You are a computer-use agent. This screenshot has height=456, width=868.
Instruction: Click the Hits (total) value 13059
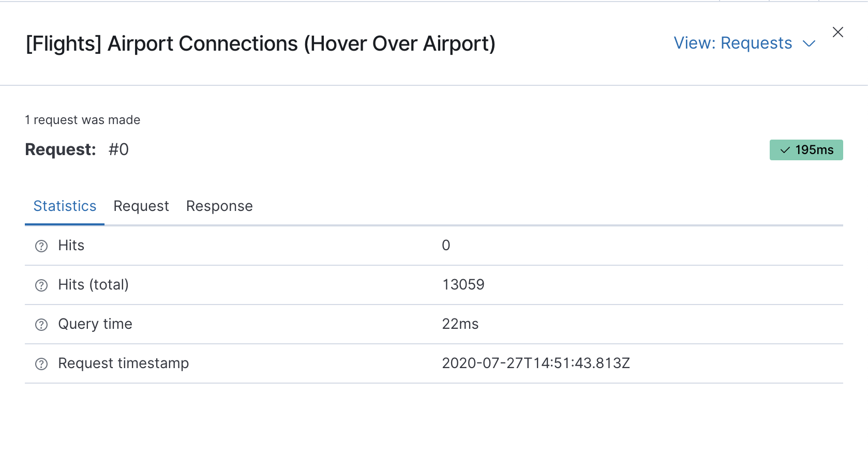coord(463,285)
